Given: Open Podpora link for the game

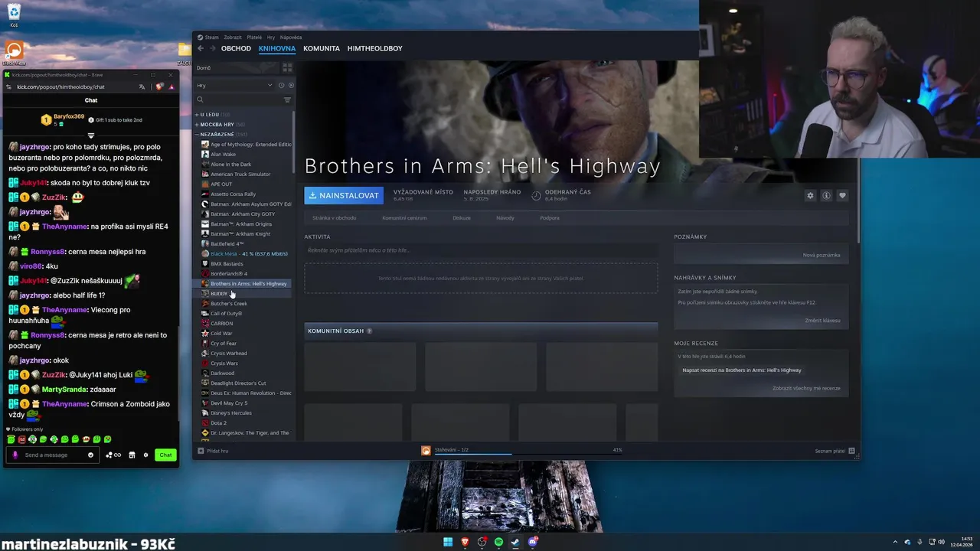Looking at the screenshot, I should [x=550, y=218].
